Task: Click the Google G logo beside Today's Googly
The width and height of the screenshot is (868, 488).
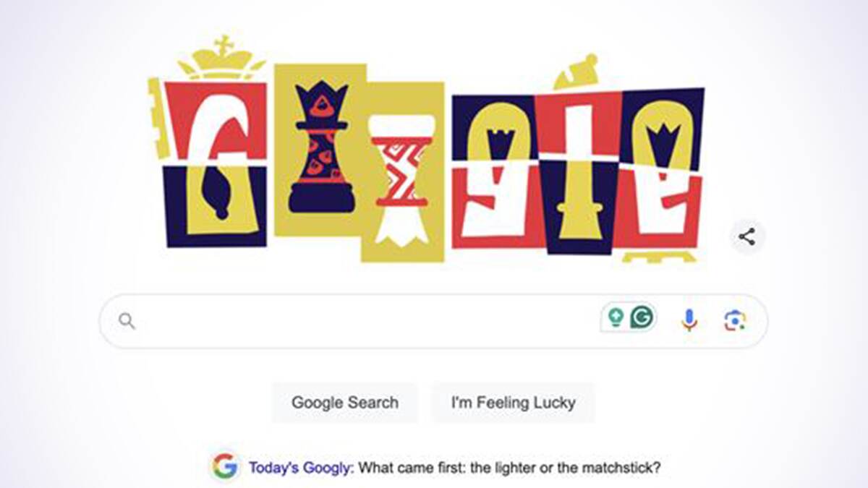Action: 225,467
